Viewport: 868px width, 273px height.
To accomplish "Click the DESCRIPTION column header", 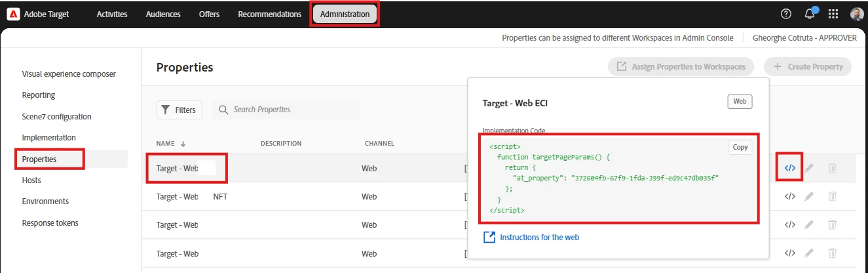I will [x=281, y=144].
